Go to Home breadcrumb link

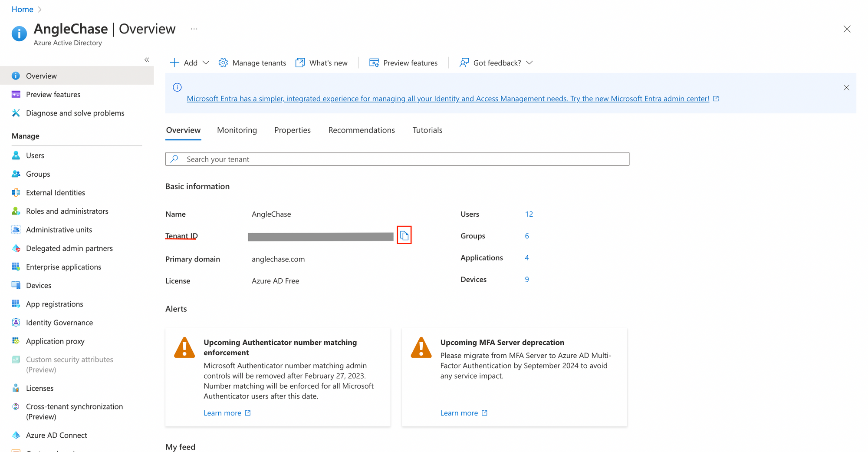pos(23,9)
